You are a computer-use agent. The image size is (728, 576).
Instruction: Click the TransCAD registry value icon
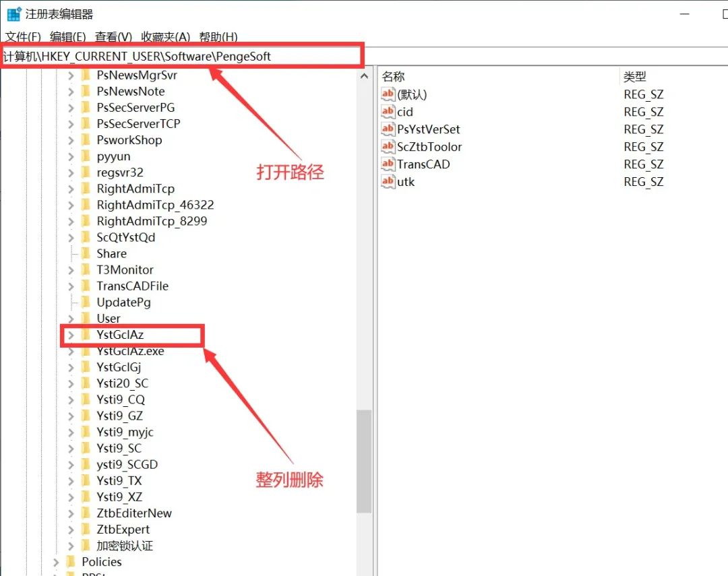[388, 164]
